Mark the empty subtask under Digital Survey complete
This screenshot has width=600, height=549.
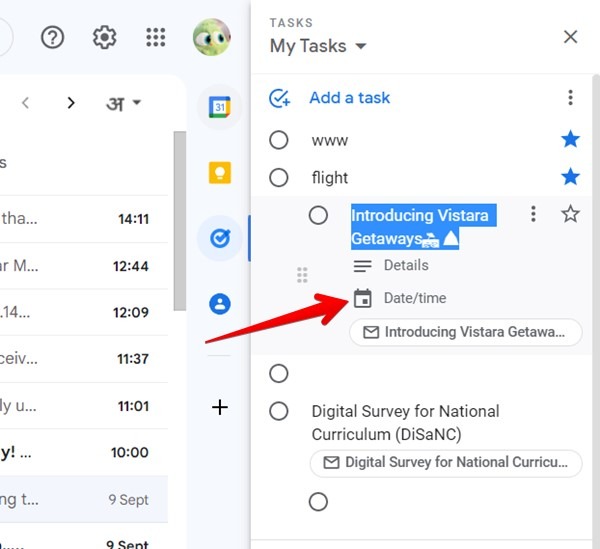pyautogui.click(x=318, y=502)
